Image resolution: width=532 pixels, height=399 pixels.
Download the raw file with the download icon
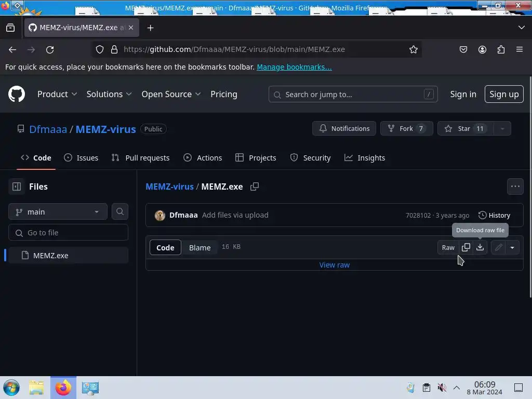pos(480,247)
